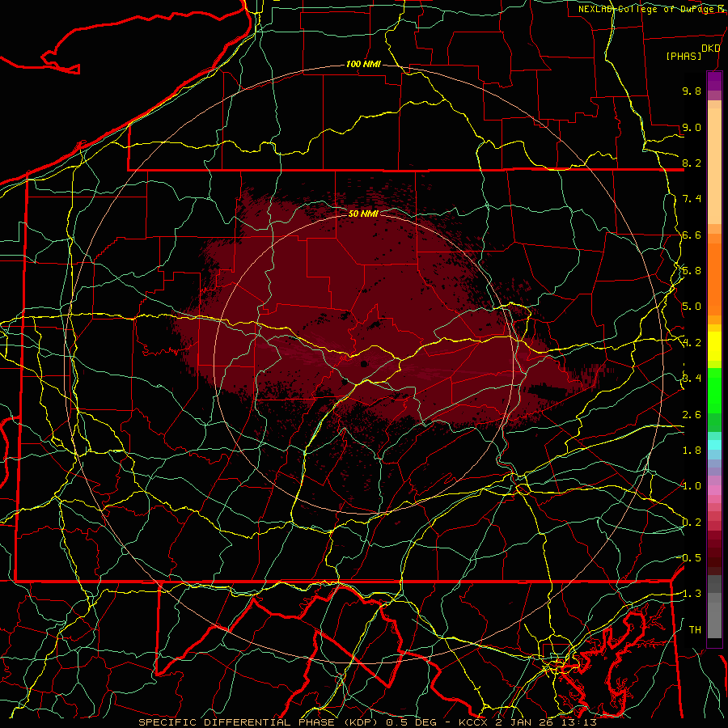Click the 1.0 legend value
728x728 pixels.
click(x=692, y=486)
